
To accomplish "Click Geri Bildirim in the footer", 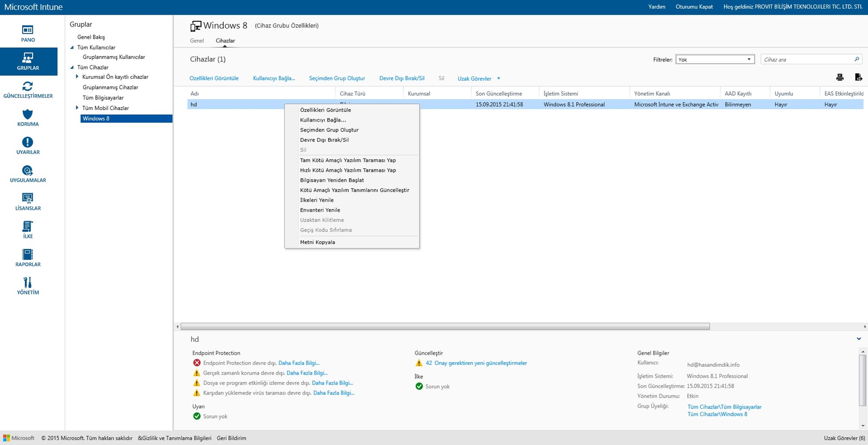I will (x=231, y=438).
